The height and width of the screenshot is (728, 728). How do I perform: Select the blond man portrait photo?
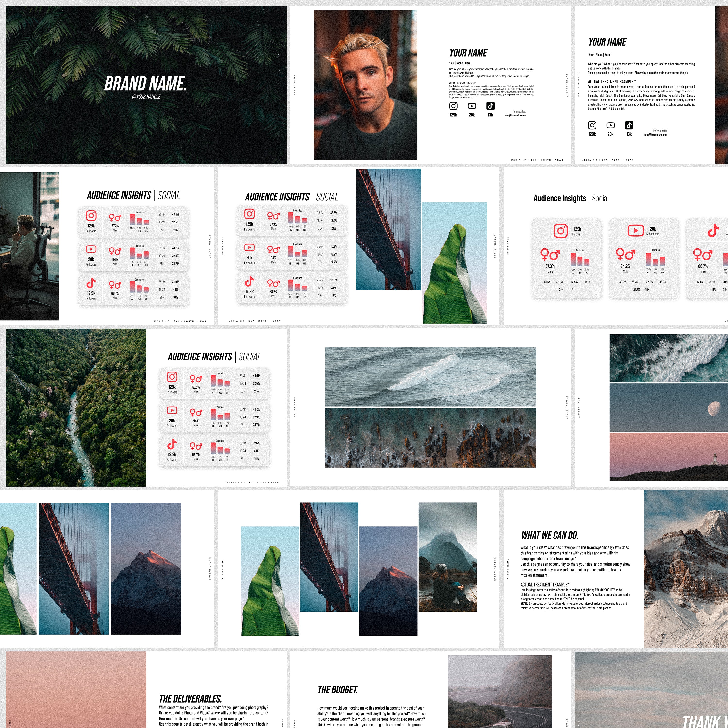click(x=365, y=85)
